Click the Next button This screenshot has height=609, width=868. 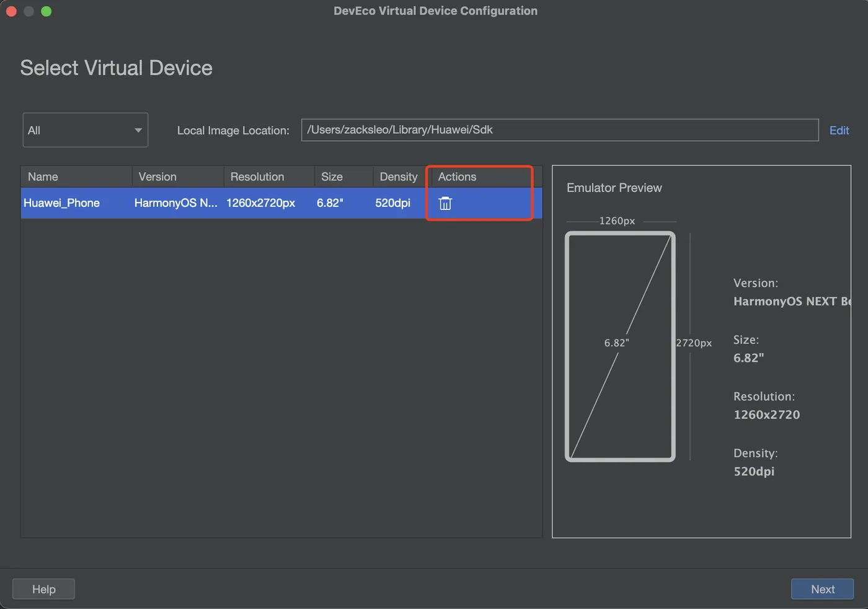tap(822, 589)
